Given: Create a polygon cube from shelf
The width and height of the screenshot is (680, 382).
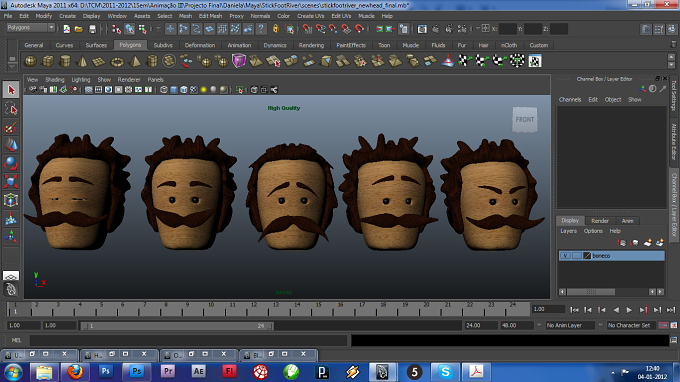Looking at the screenshot, I should (x=48, y=61).
